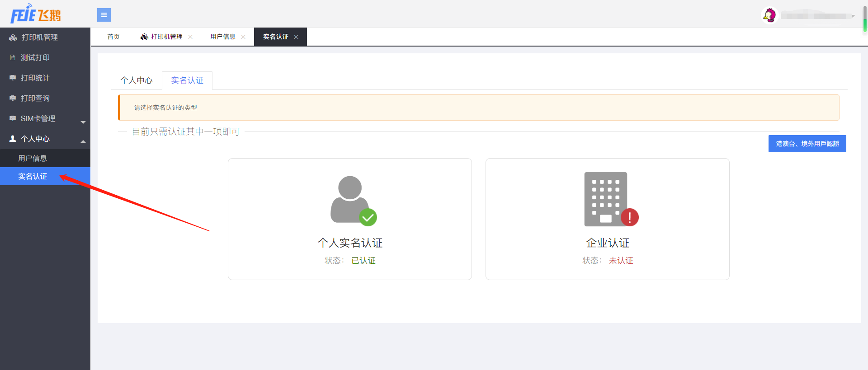Click printer icon in 打印机管理 tab
The image size is (868, 370).
click(144, 37)
